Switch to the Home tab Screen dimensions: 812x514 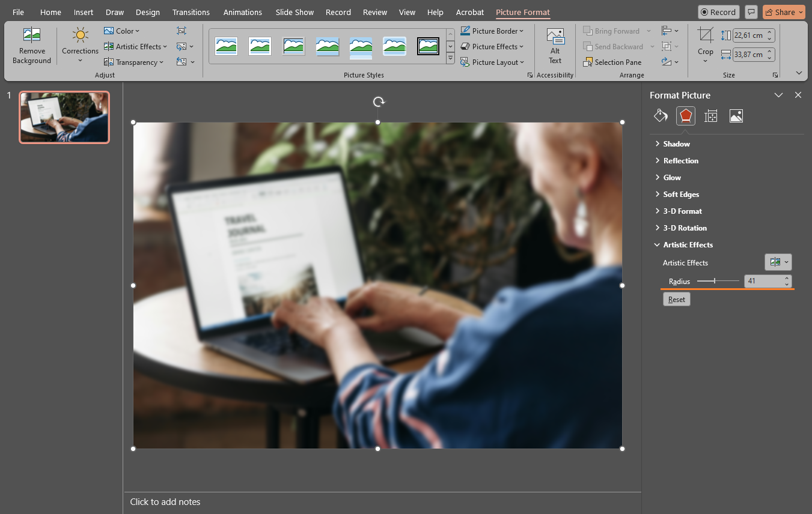pyautogui.click(x=50, y=12)
